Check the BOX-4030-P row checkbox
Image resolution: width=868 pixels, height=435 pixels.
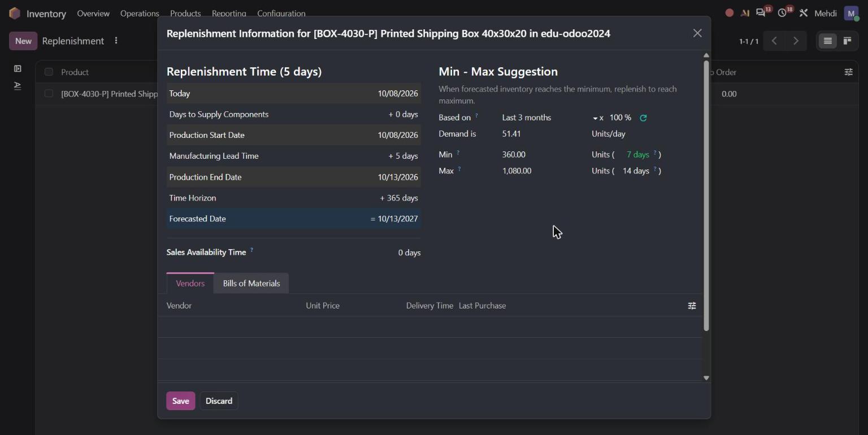click(49, 93)
